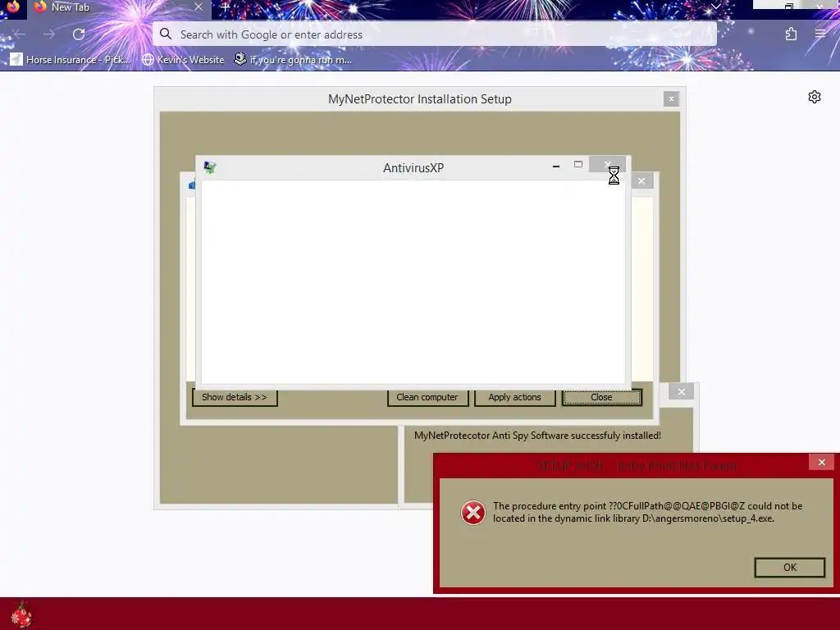Open the Firefox extensions menu icon

tap(791, 34)
